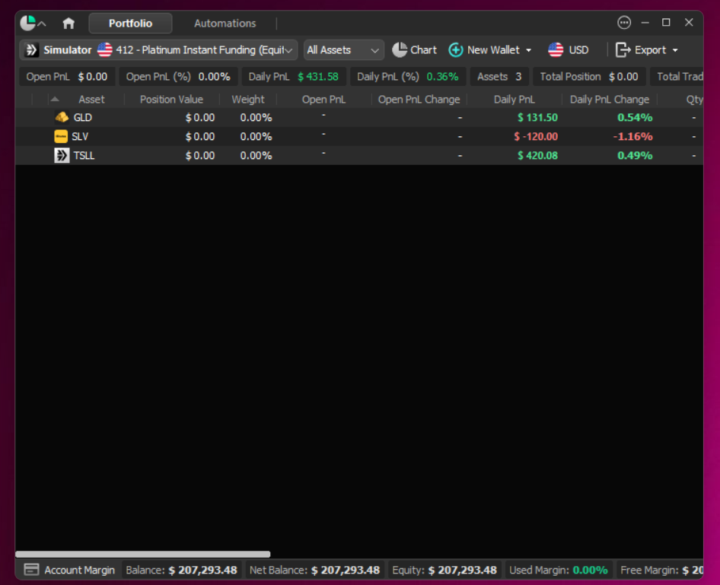The image size is (720, 585).
Task: Click the Balance $ 207,293.48 entry
Action: [181, 570]
